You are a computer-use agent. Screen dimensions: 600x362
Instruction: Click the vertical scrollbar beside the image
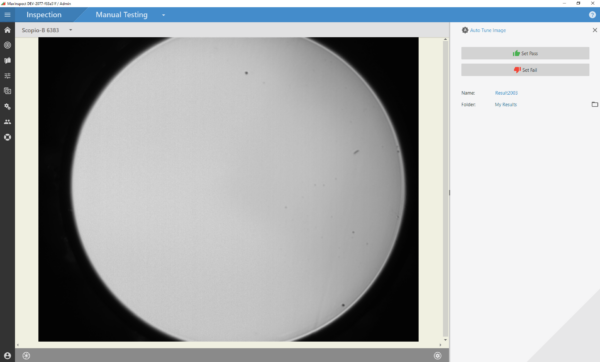click(445, 188)
